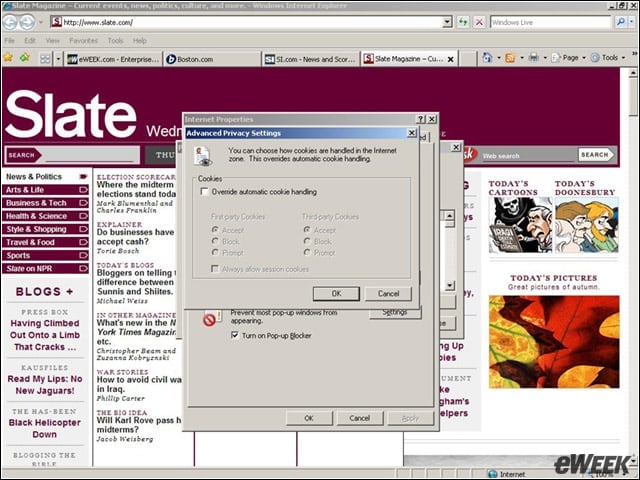Uncheck Turn on Pop-up Blocker
This screenshot has width=640, height=480.
[235, 335]
